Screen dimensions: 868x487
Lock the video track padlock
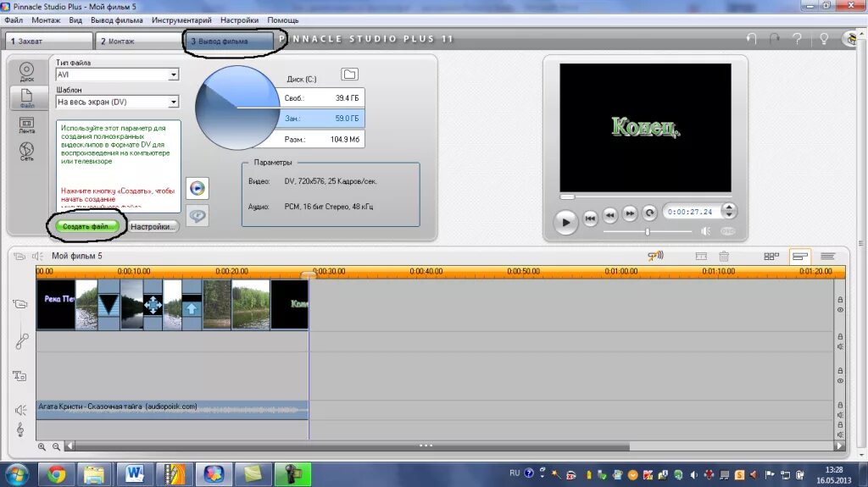pyautogui.click(x=840, y=300)
